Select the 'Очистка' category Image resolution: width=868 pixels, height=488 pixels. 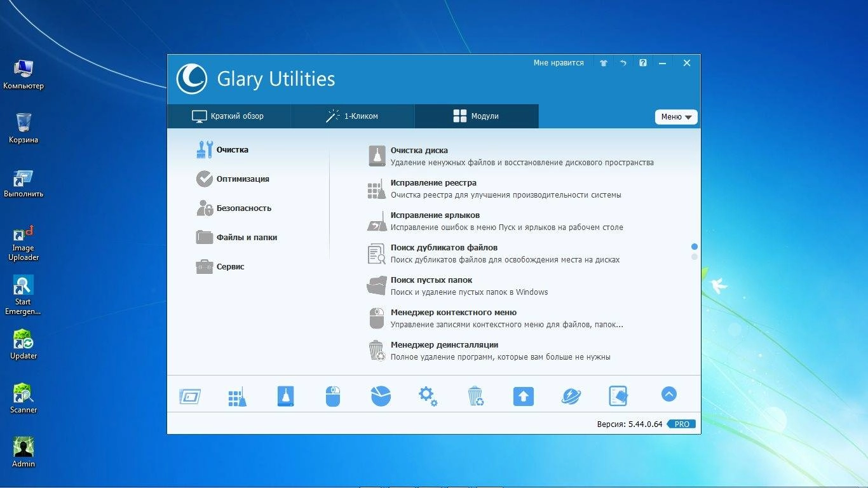222,150
